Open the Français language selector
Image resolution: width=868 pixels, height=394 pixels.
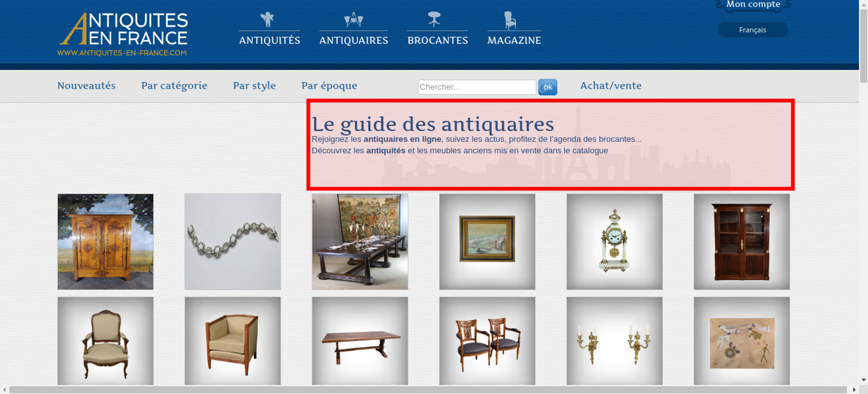click(753, 30)
